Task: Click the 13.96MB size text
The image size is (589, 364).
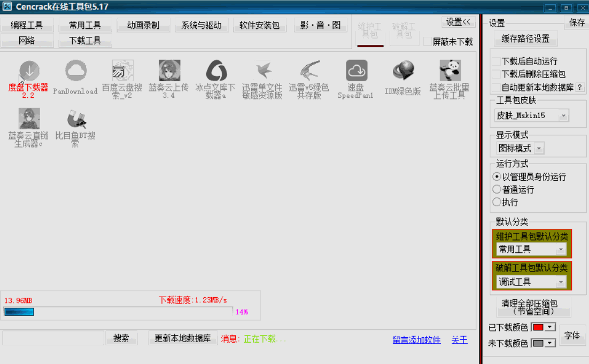Action: 18,300
